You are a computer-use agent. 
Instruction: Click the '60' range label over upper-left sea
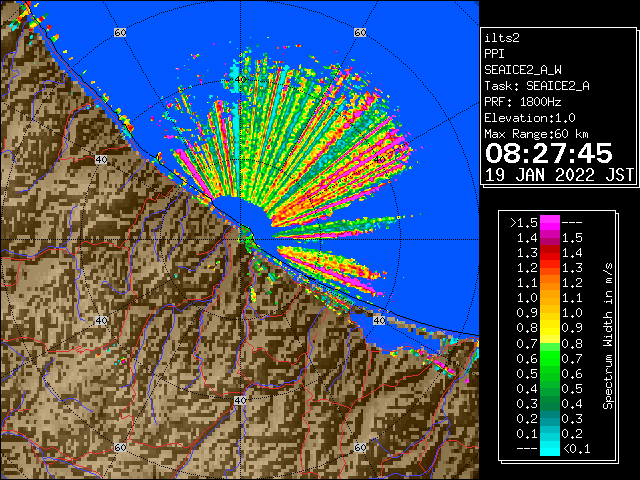pyautogui.click(x=120, y=32)
